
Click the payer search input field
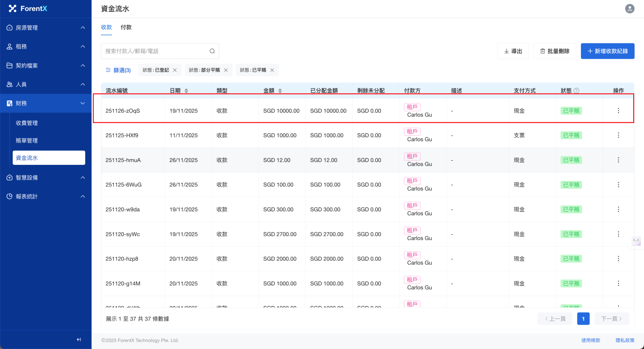(155, 51)
